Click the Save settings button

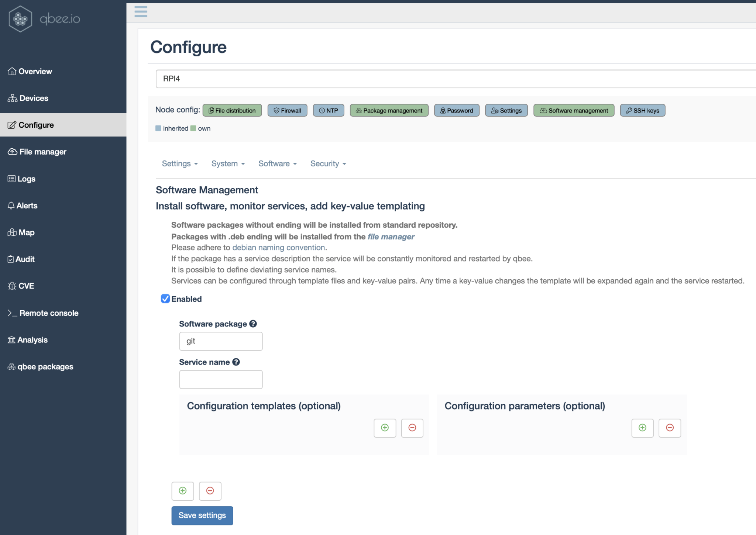[202, 515]
